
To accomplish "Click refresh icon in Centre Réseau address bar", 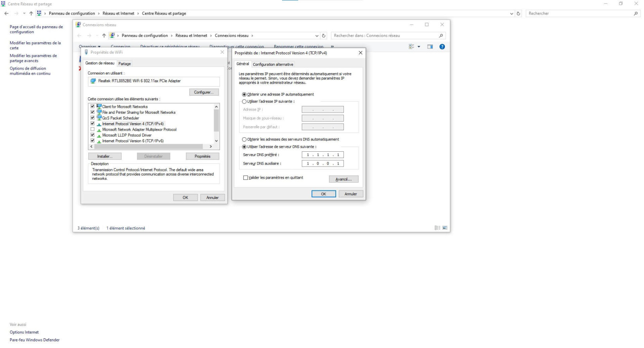I will pyautogui.click(x=518, y=13).
